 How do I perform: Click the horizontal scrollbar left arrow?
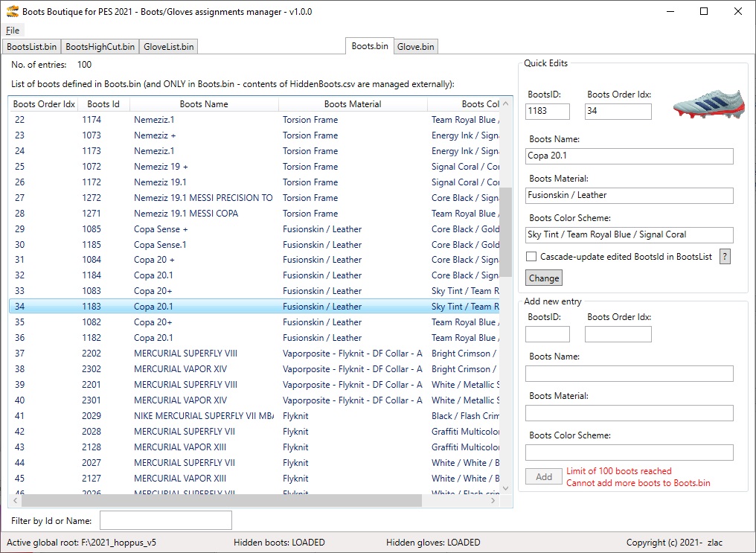15,501
